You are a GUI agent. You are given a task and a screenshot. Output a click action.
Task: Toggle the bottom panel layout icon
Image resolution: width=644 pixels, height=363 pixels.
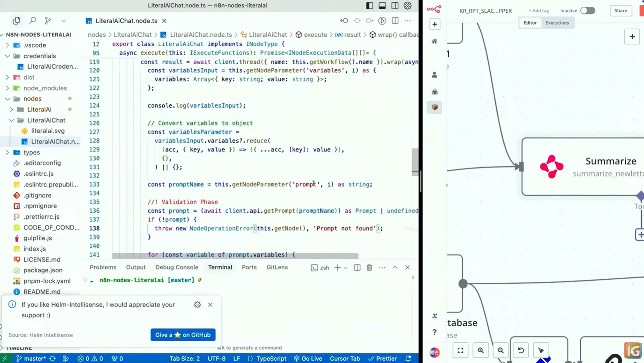click(x=382, y=5)
